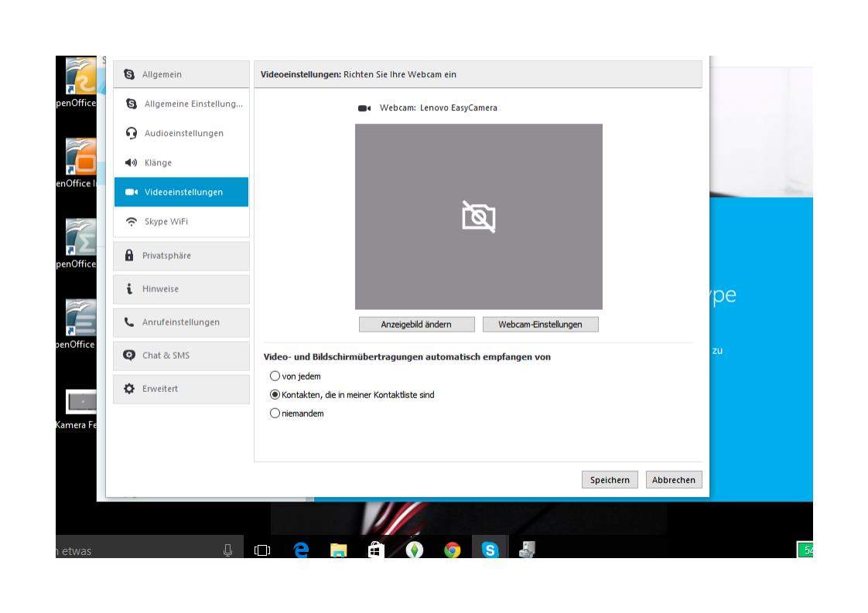Open the Audioeinstellungen settings page
The height and width of the screenshot is (613, 868).
coord(181,134)
